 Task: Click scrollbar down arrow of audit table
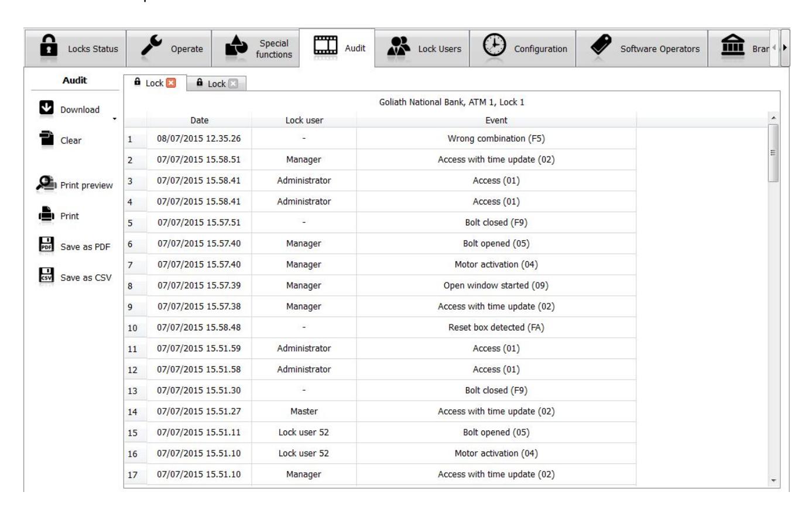point(774,480)
